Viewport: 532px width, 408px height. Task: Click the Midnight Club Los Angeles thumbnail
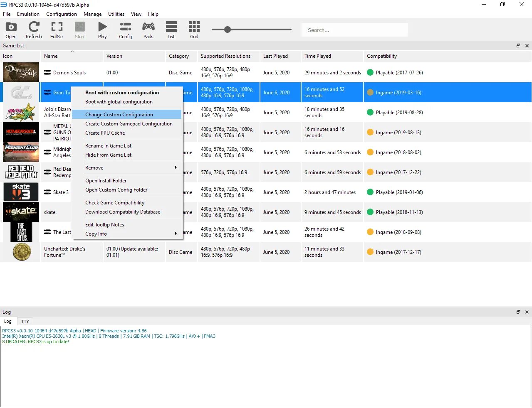pos(21,152)
